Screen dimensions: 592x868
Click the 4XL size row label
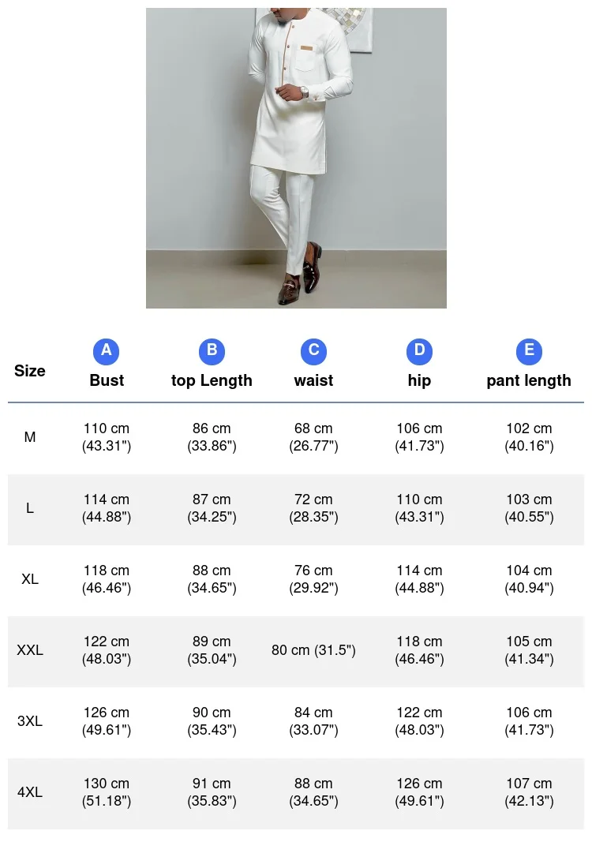(x=30, y=792)
